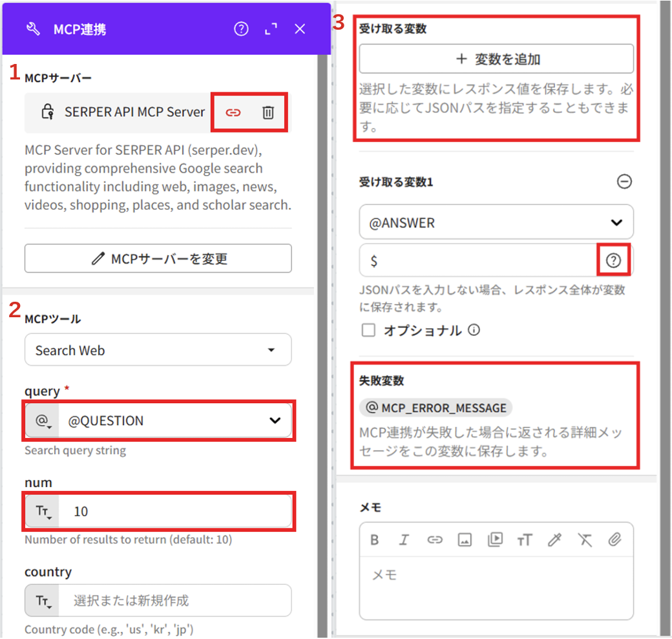Screen dimensions: 672x639
Task: Enable the オプショナル checkbox
Action: [x=368, y=331]
